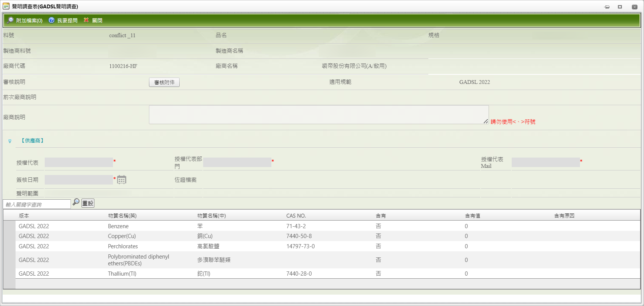The width and height of the screenshot is (644, 306).
Task: Focus the 授權代表 input field
Action: (x=79, y=162)
